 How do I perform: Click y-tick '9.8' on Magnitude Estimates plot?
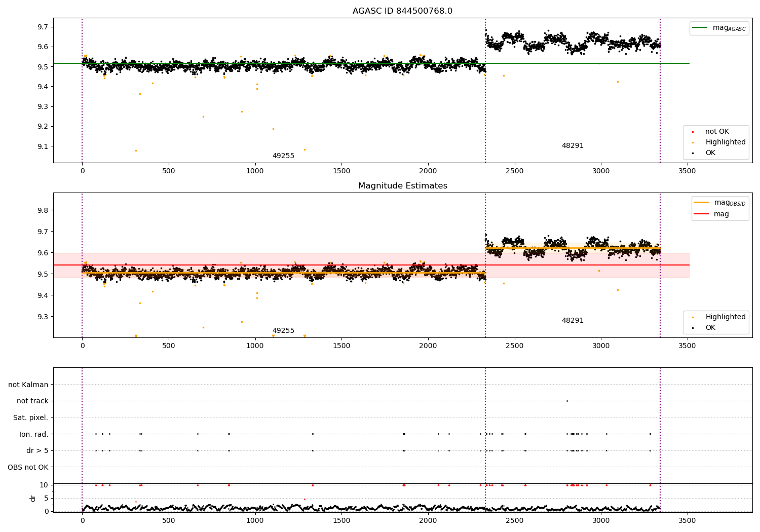click(x=42, y=210)
